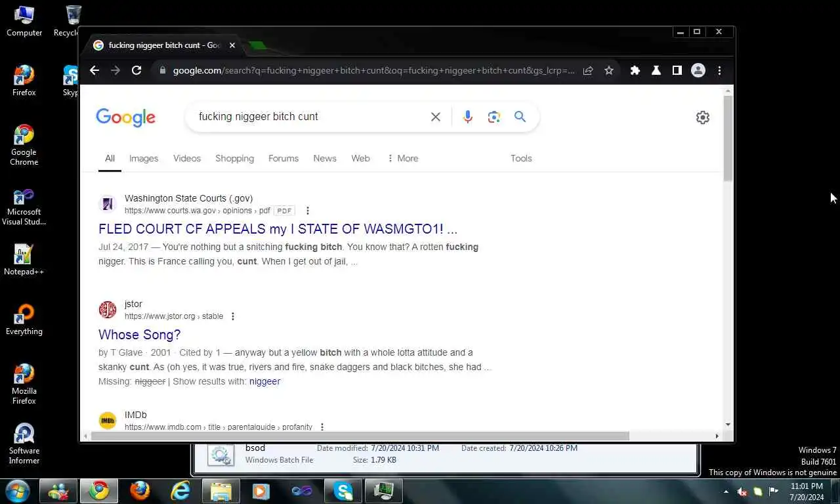
Task: Switch to the Images tab
Action: [144, 158]
